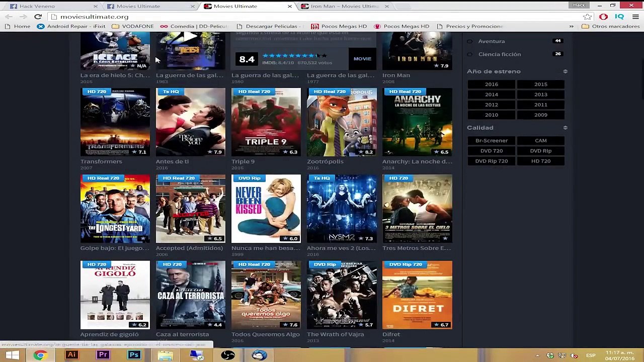
Task: Filter by CAM quality
Action: [541, 141]
